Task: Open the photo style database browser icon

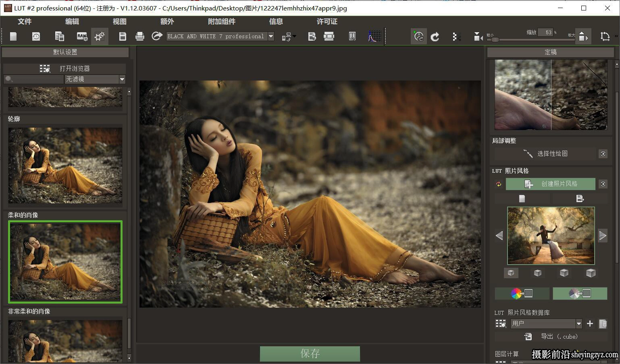Action: click(x=501, y=324)
